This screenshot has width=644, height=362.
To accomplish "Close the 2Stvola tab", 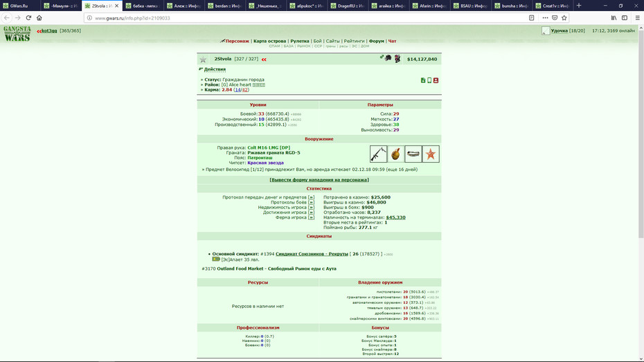I will click(x=116, y=6).
